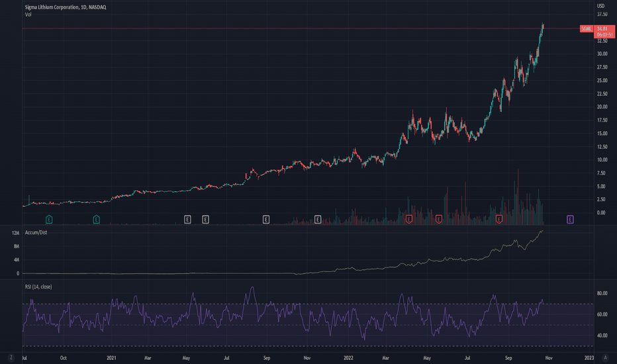Open gray earnings marker at May 2021
617x364 pixels.
tap(187, 219)
